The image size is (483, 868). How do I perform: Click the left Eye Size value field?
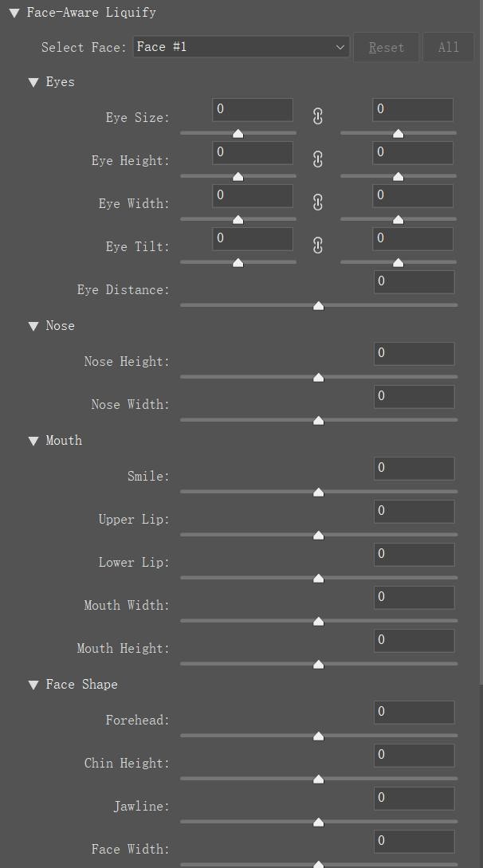pos(252,109)
